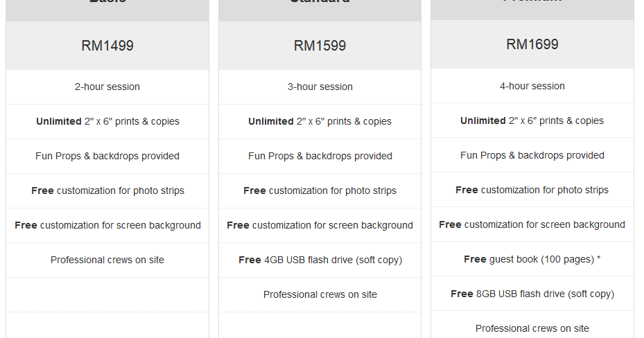Click photo strips customization in Standard column
The image size is (644, 338).
pos(320,190)
